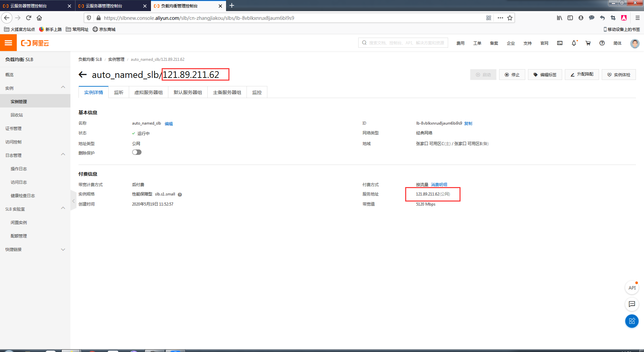This screenshot has height=352, width=644.
Task: Switch to the 监听 tab
Action: coord(119,92)
